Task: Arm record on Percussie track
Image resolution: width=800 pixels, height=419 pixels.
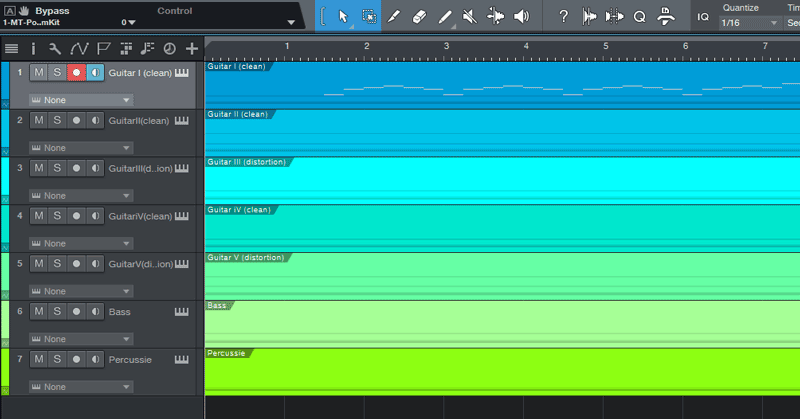Action: (x=76, y=359)
